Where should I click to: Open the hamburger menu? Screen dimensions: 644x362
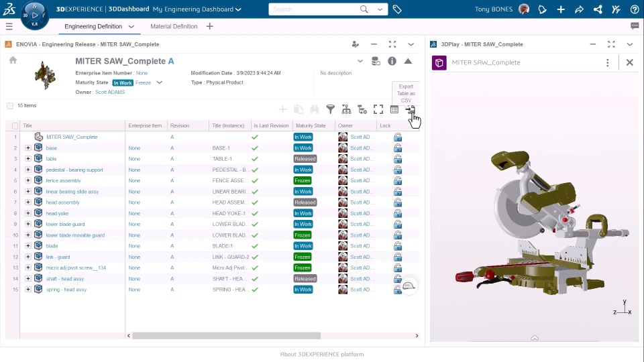[9, 26]
